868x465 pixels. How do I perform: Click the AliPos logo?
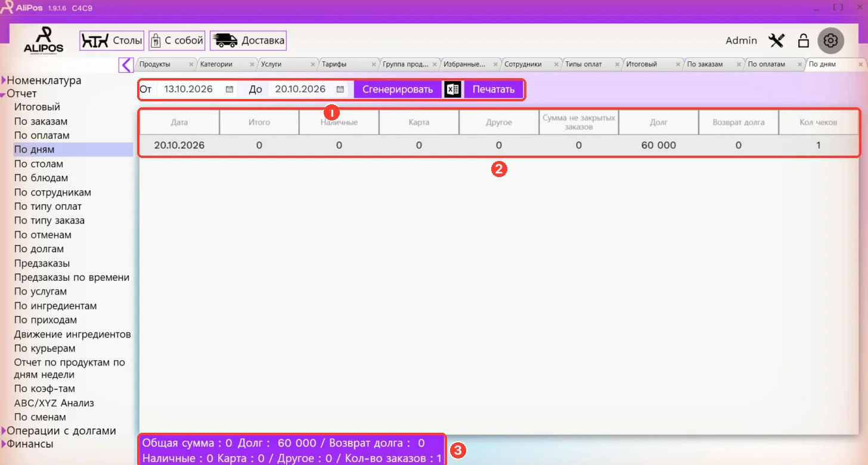tap(43, 40)
